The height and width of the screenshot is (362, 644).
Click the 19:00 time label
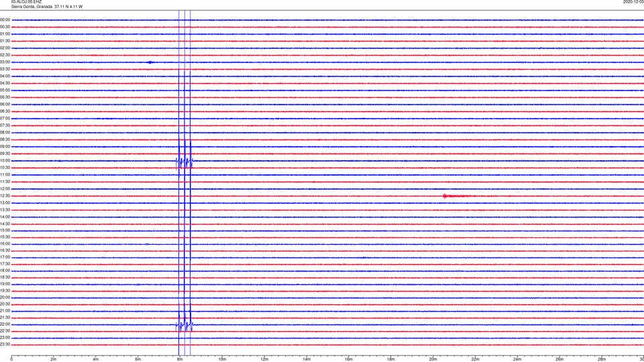click(x=5, y=284)
